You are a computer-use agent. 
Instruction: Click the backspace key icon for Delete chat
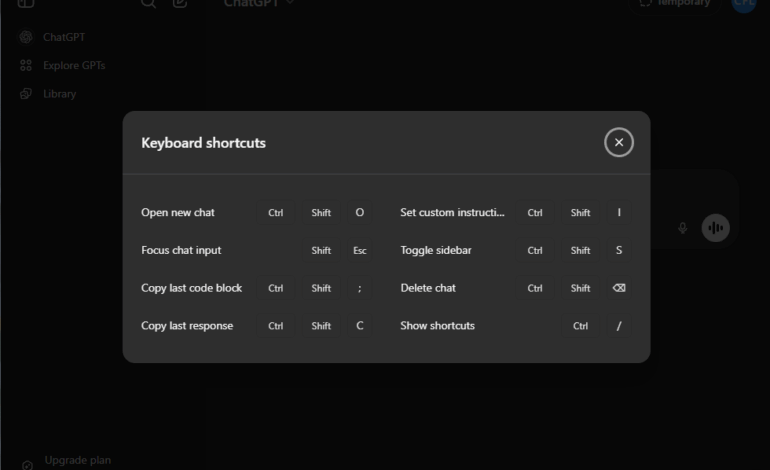[x=619, y=288]
